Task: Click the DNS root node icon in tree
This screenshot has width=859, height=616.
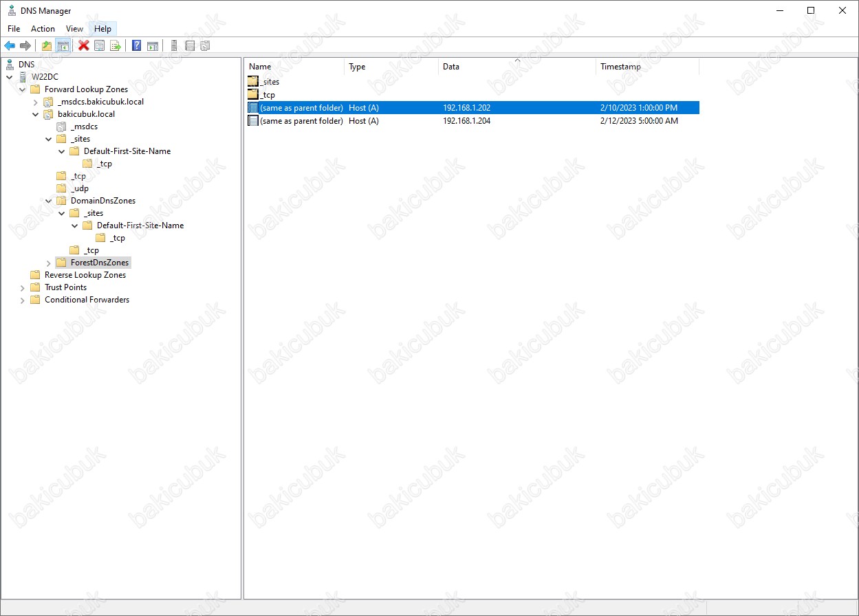Action: (x=10, y=65)
